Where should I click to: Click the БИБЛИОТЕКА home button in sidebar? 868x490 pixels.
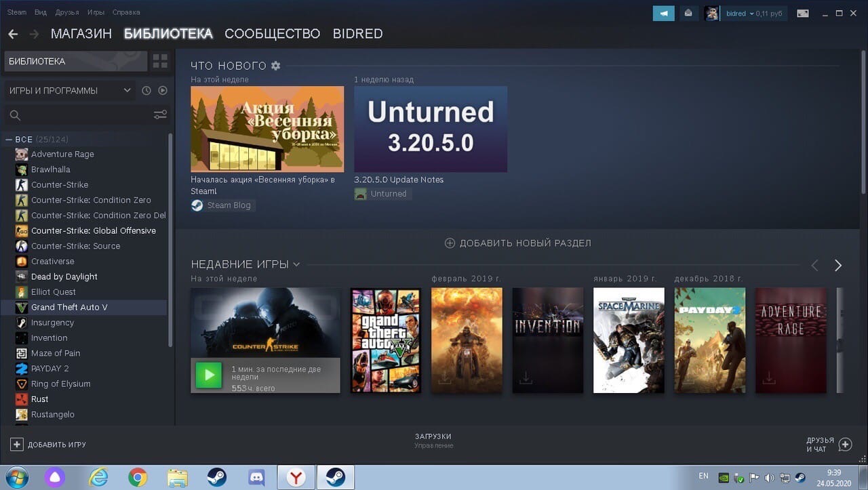tap(75, 61)
